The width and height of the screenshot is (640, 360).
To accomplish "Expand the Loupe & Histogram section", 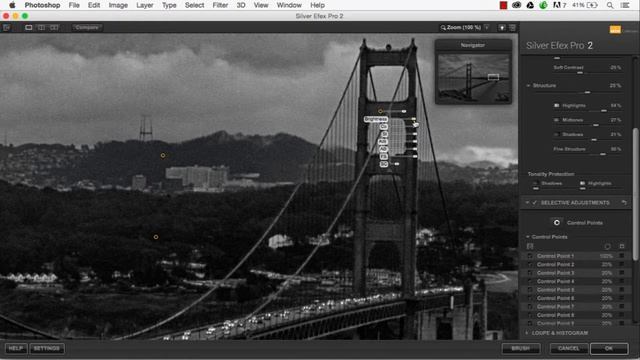I will point(527,333).
